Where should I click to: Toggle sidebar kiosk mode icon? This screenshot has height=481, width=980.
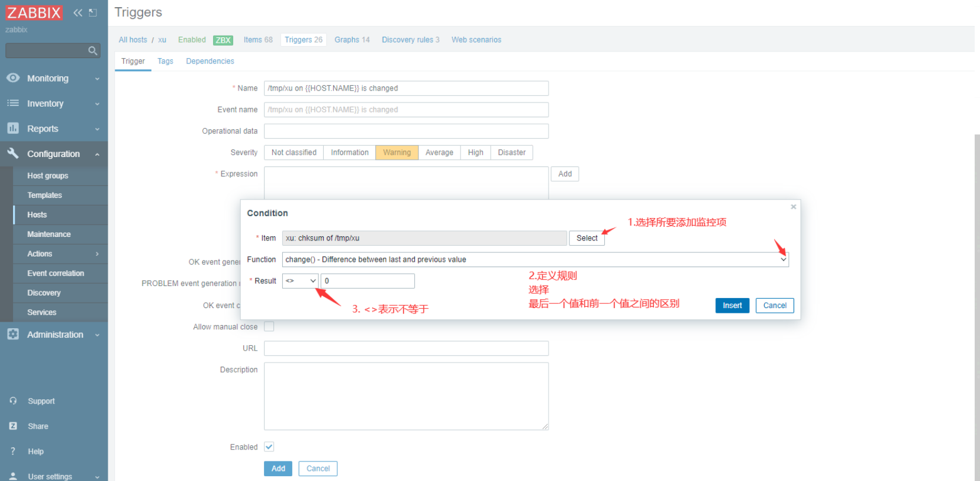[93, 12]
